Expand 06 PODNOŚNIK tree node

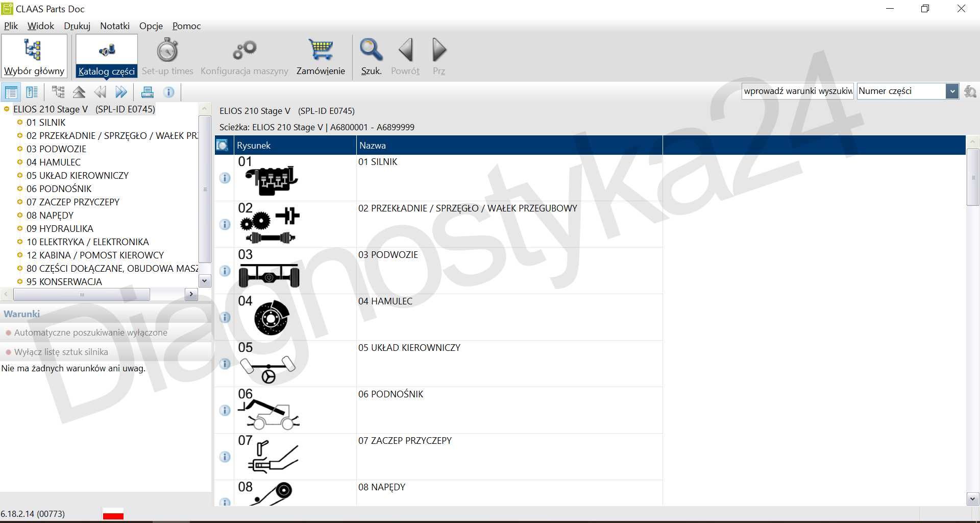coord(20,188)
